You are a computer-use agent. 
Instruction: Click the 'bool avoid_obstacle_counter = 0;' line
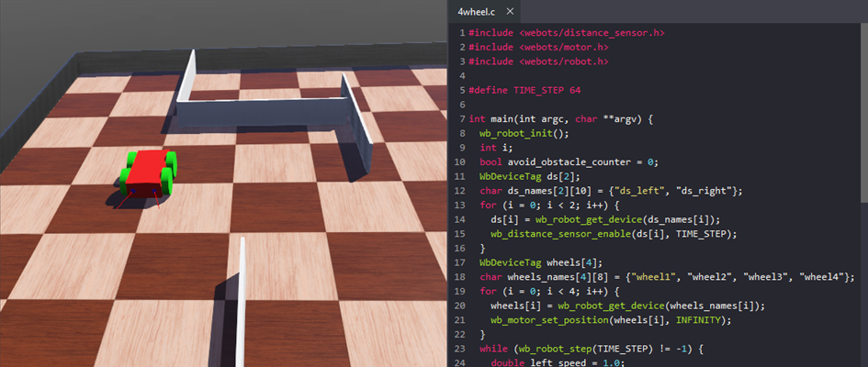(x=569, y=162)
